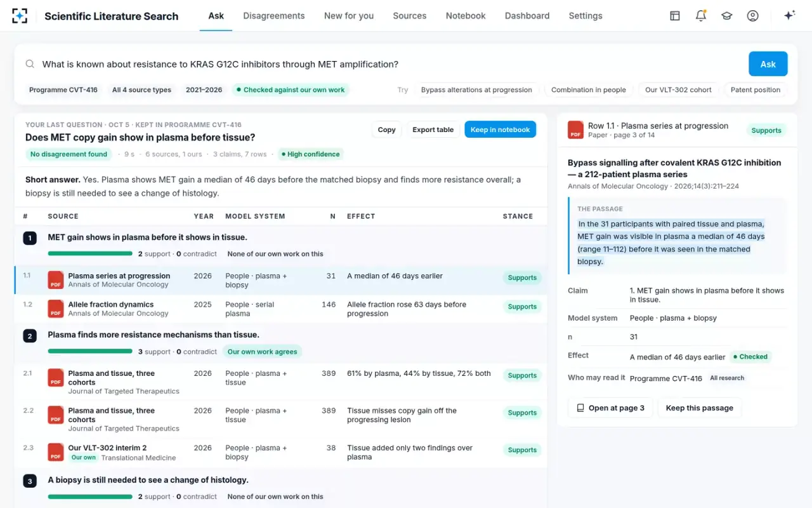Click Open at page 3
The height and width of the screenshot is (508, 812).
[610, 408]
